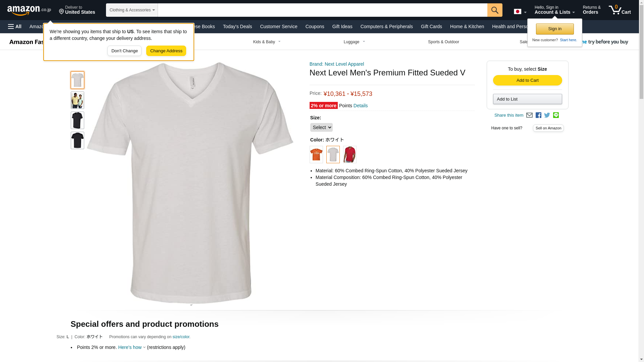Expand the Size select dropdown
This screenshot has height=362, width=644.
(321, 127)
